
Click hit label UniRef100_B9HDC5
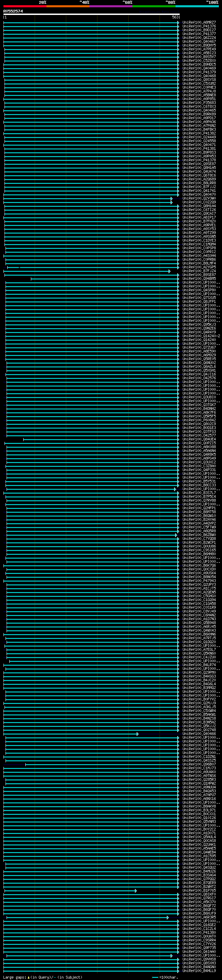click(x=199, y=64)
